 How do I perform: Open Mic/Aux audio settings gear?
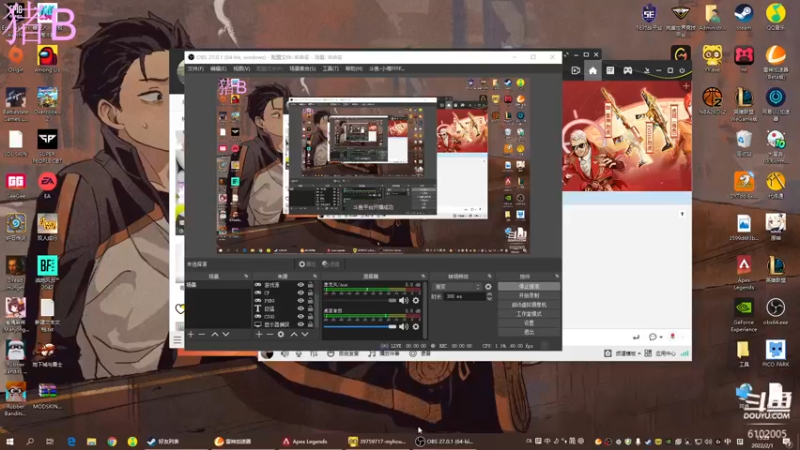[416, 301]
